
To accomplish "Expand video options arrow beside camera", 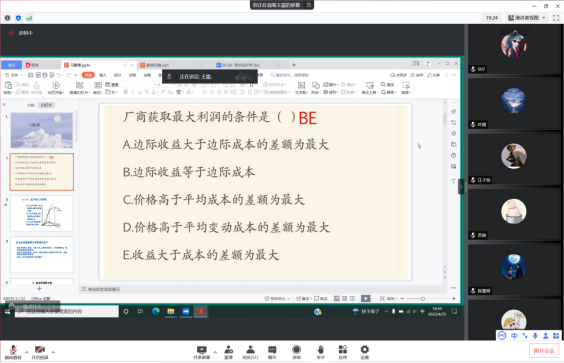I will (53, 352).
